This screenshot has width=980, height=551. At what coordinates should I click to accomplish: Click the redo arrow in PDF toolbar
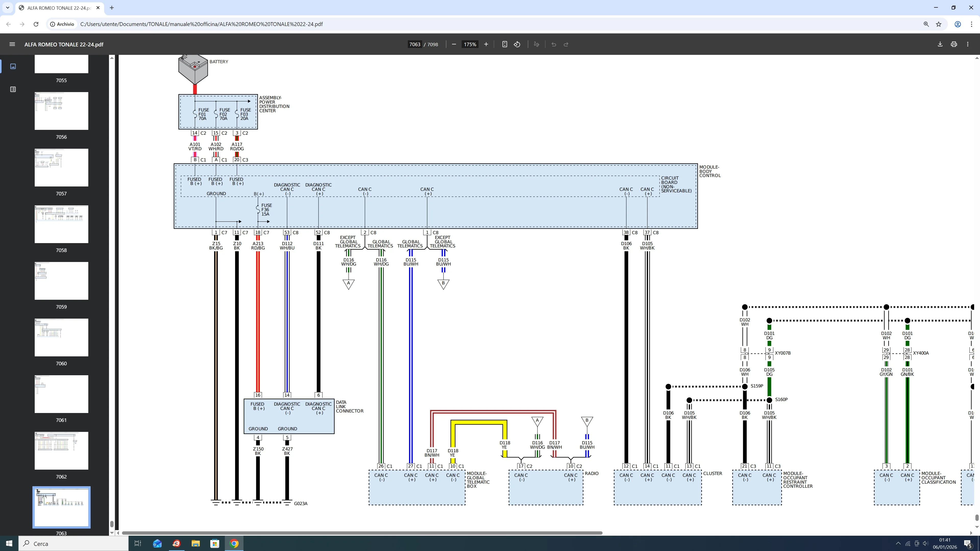coord(566,44)
